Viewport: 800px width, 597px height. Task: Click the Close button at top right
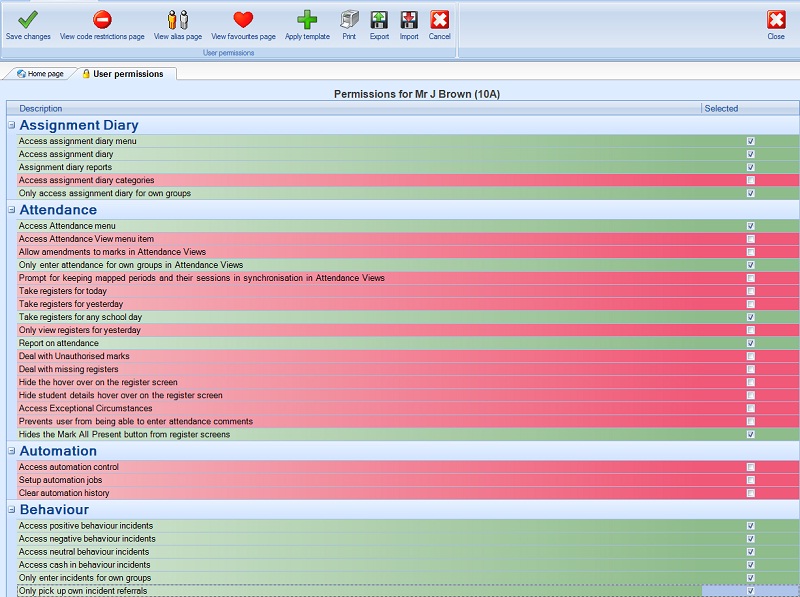pos(776,20)
